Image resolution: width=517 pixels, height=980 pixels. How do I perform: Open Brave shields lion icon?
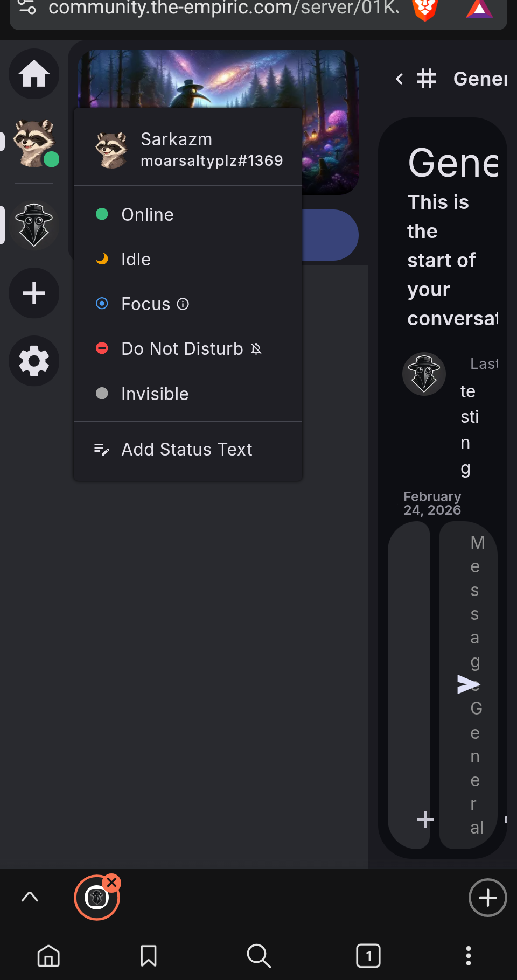pos(425,9)
